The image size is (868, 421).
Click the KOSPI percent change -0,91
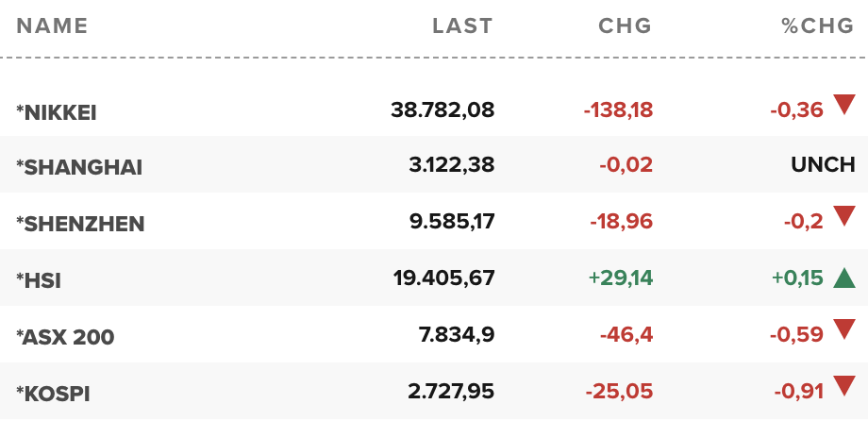point(799,391)
